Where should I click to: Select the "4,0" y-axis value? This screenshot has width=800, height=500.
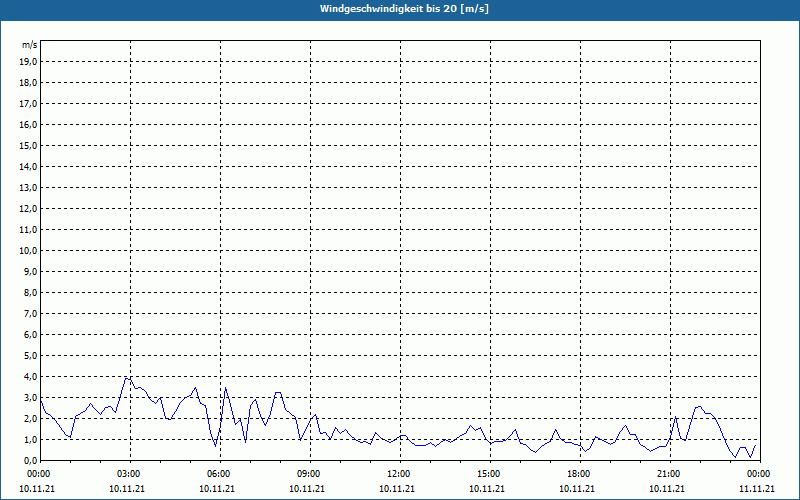31,377
